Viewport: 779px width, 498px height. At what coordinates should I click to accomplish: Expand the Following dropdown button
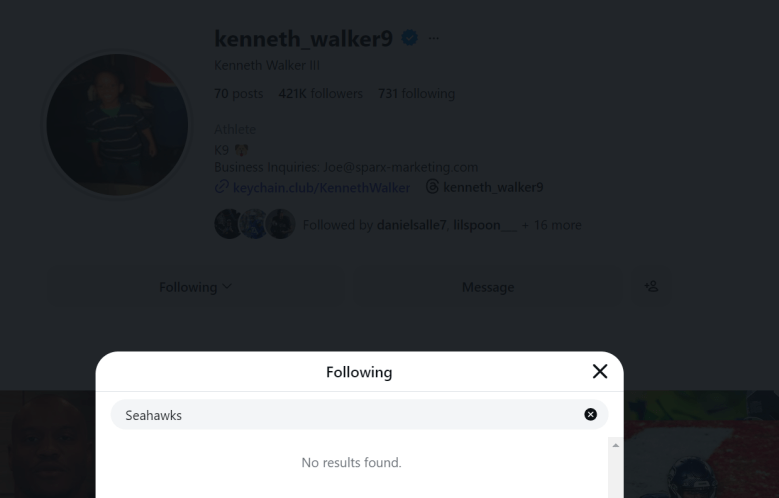pos(195,288)
